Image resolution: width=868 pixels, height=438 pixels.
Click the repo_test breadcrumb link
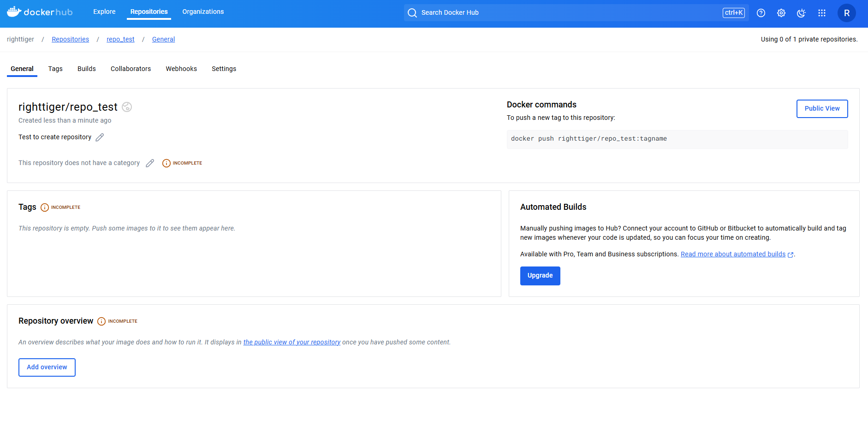[120, 39]
